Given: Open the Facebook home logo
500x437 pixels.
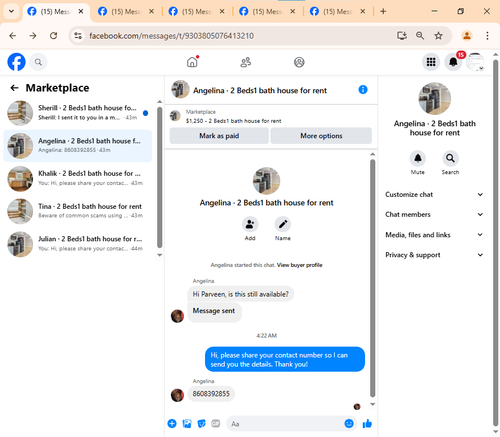Looking at the screenshot, I should coord(16,62).
